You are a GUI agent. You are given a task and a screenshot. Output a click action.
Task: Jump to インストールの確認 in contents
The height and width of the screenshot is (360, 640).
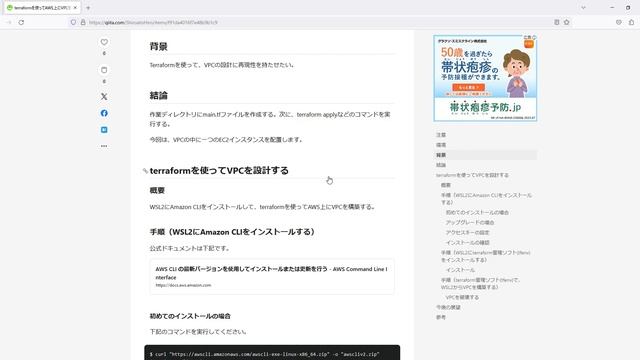(467, 243)
